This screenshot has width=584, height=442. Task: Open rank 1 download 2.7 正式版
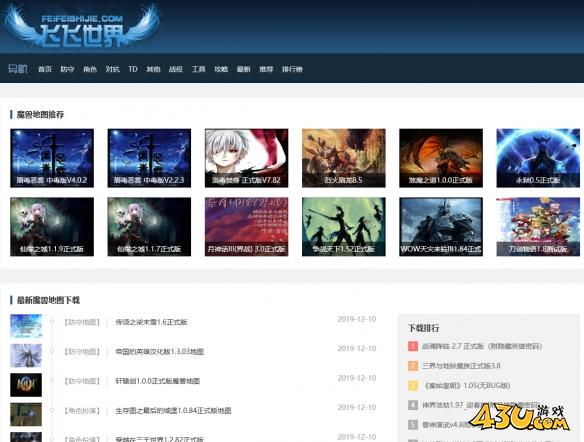click(482, 346)
